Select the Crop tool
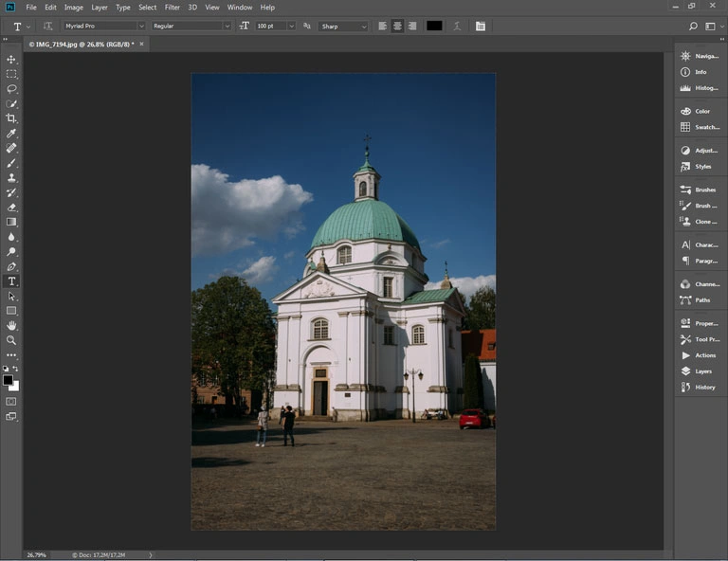The height and width of the screenshot is (561, 728). 11,118
